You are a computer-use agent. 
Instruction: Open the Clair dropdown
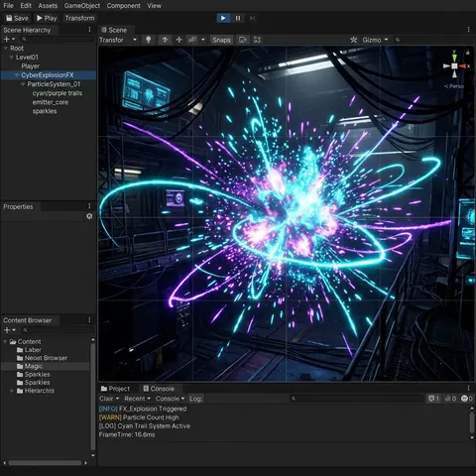109,399
